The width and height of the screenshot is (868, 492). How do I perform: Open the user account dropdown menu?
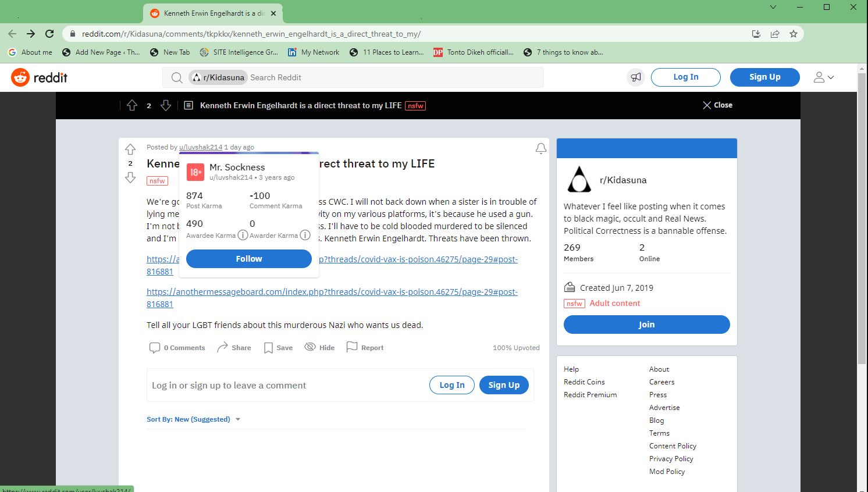(823, 77)
